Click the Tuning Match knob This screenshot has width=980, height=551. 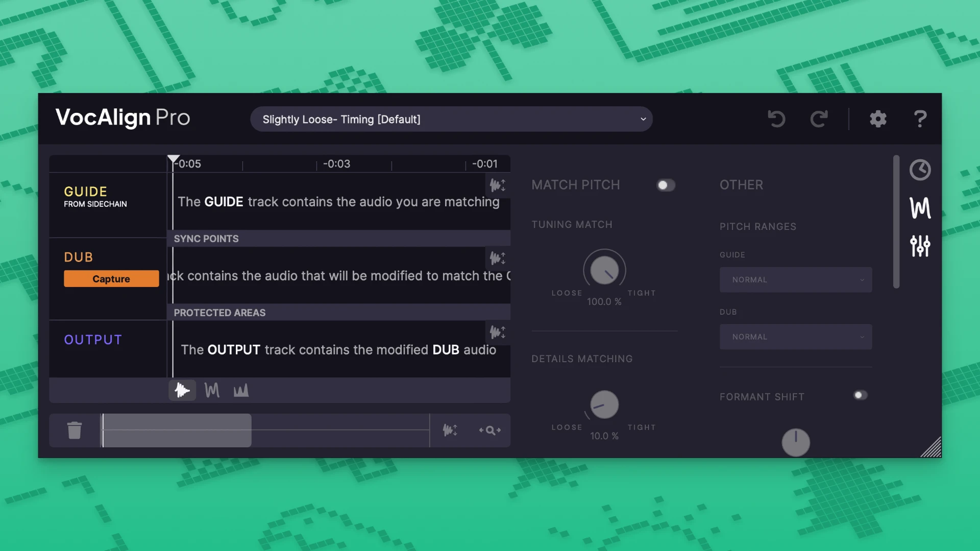click(604, 270)
